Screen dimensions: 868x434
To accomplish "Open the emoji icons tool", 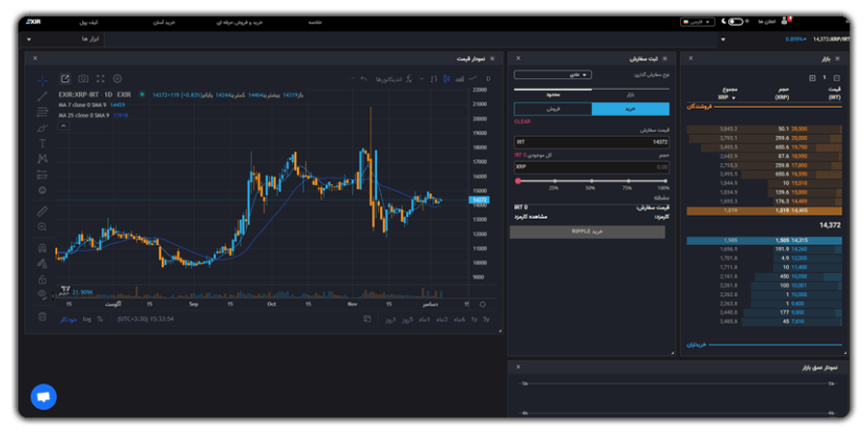I will click(x=42, y=190).
